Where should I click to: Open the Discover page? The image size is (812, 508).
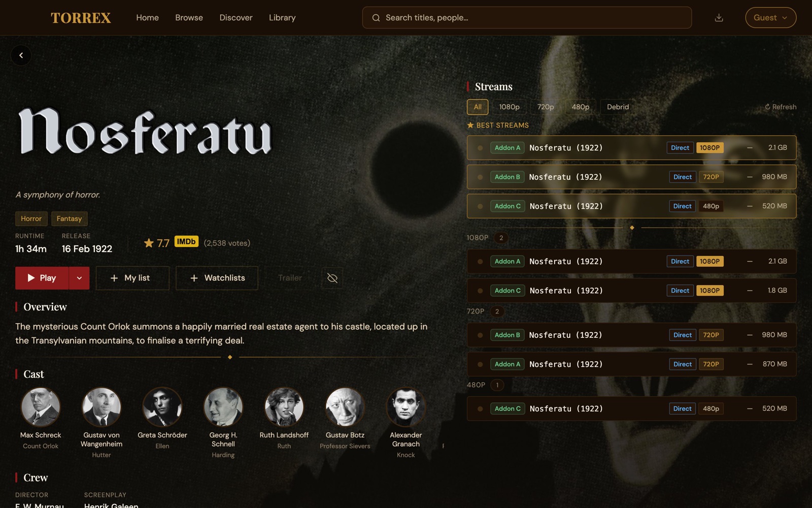point(236,18)
